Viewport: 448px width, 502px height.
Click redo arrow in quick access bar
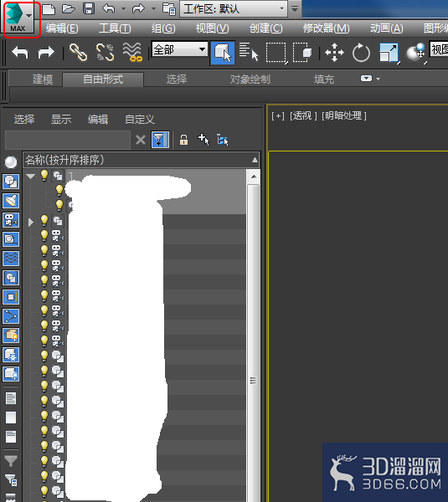click(x=138, y=8)
